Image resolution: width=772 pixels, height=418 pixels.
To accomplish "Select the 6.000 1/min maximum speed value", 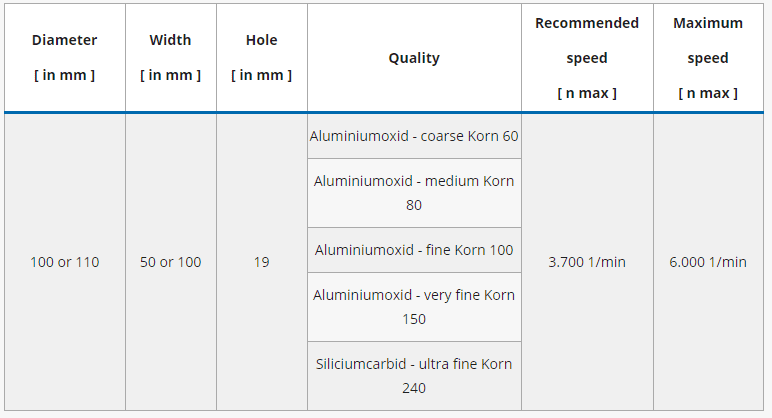I will [x=708, y=262].
